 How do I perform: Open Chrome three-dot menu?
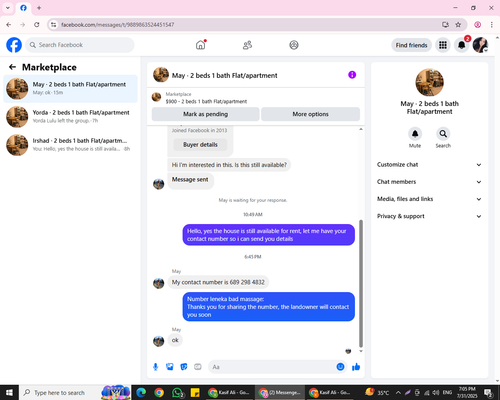pos(492,25)
